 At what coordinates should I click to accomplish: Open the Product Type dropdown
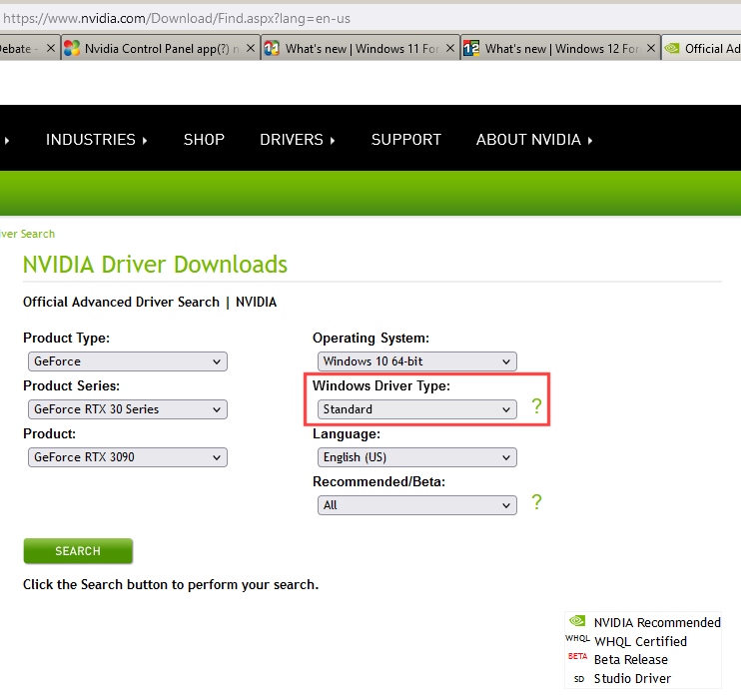[128, 361]
